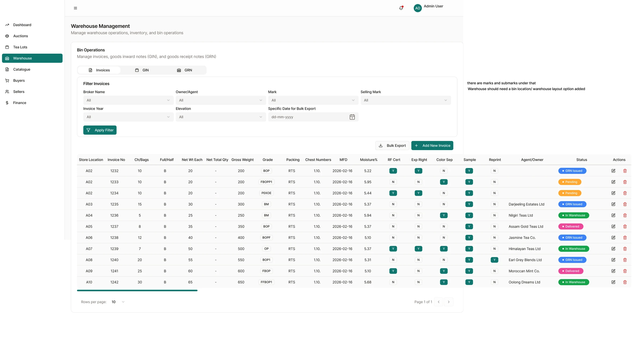
Task: Click the Apply Filter button
Action: pos(100,130)
